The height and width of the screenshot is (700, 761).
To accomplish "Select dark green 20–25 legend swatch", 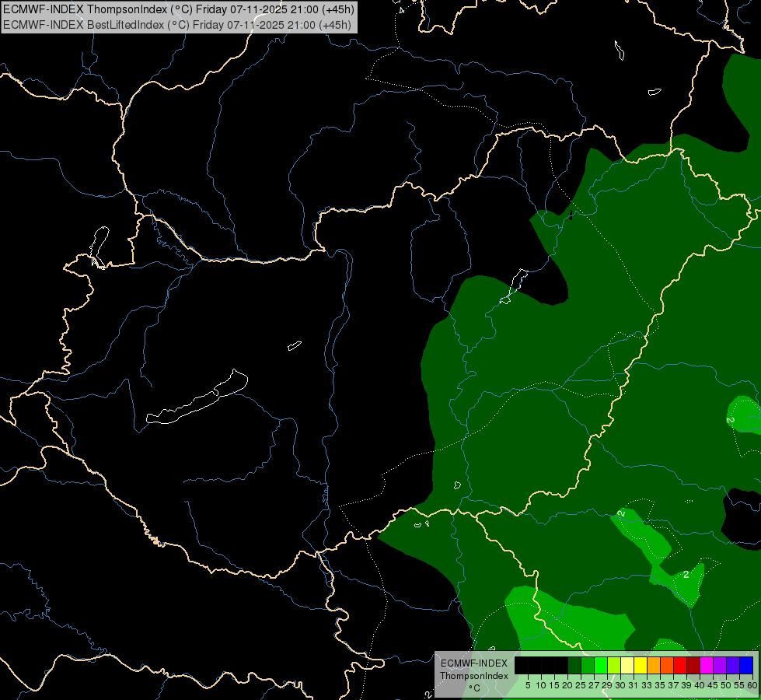I will 574,665.
